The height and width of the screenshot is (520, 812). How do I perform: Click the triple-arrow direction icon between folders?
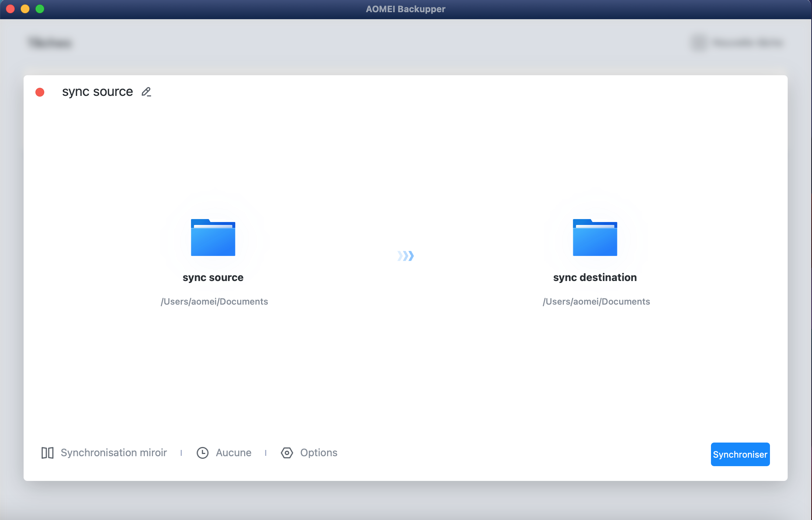pos(405,256)
